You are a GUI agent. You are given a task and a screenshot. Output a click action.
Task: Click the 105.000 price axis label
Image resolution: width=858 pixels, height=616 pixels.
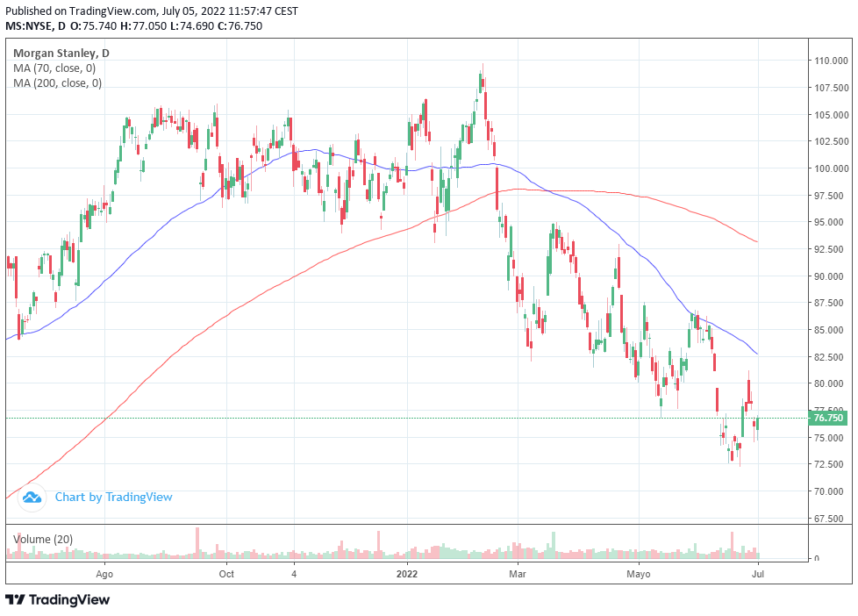(831, 115)
